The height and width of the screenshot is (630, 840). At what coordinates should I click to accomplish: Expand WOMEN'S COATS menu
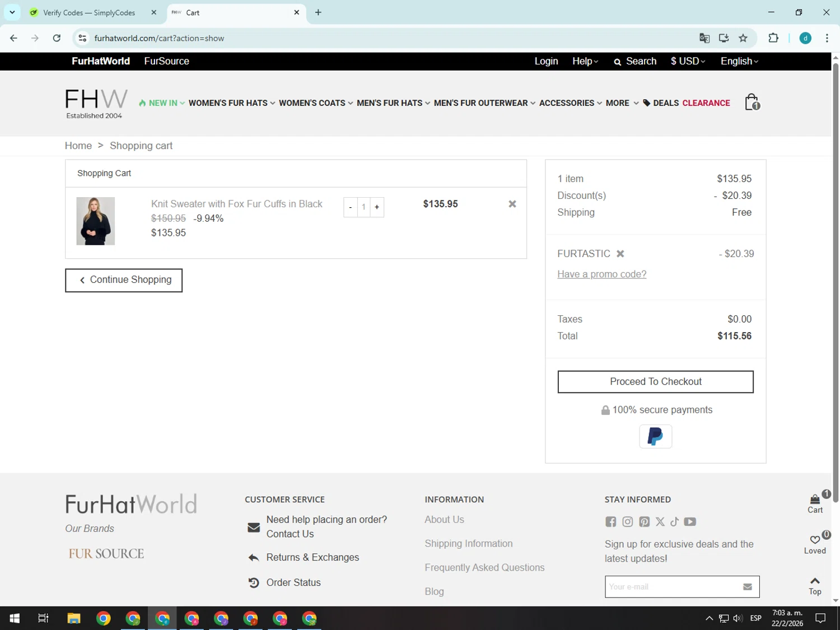click(316, 103)
